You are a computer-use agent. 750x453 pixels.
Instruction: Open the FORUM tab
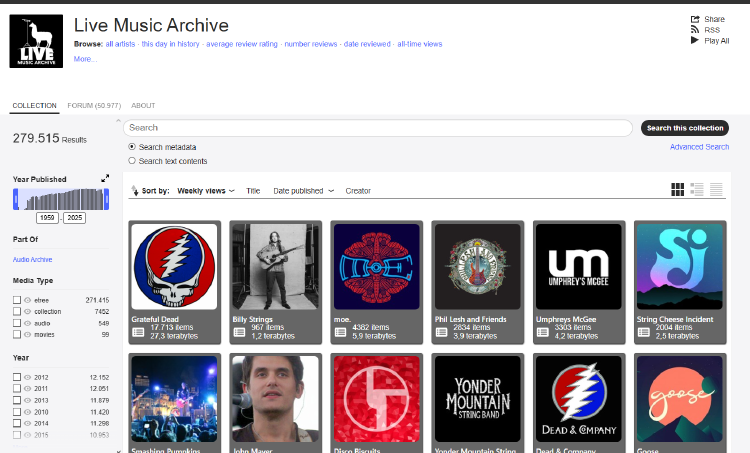(93, 105)
